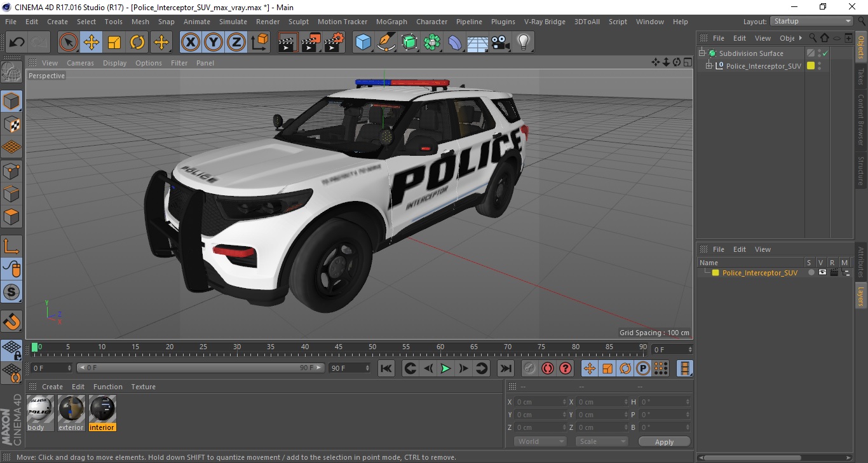
Task: Collapse the Subdivision Surface tree node
Action: 702,53
